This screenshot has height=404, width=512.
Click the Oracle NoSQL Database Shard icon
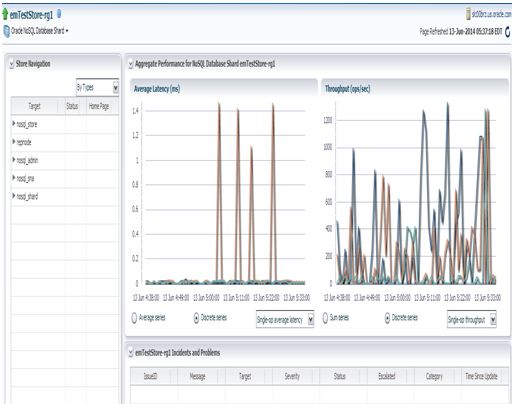tap(6, 31)
